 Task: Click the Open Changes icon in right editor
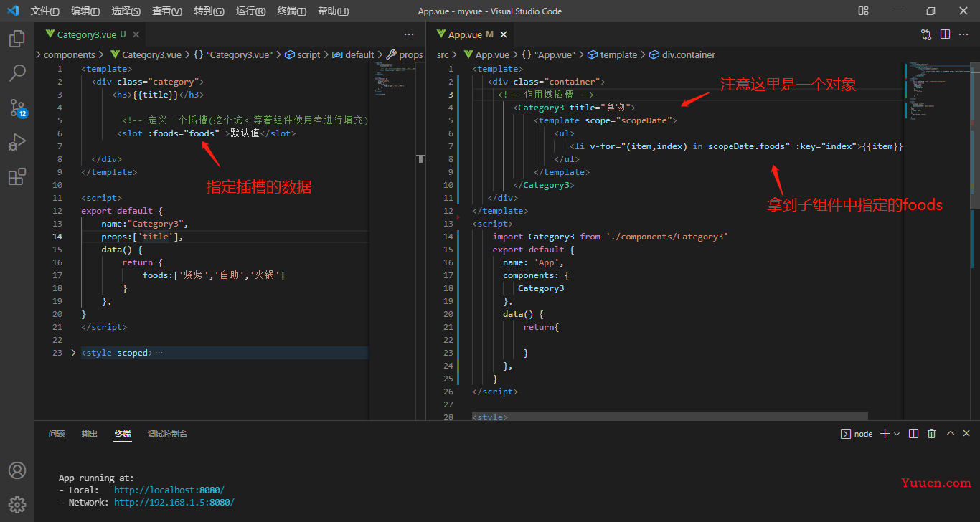[926, 34]
